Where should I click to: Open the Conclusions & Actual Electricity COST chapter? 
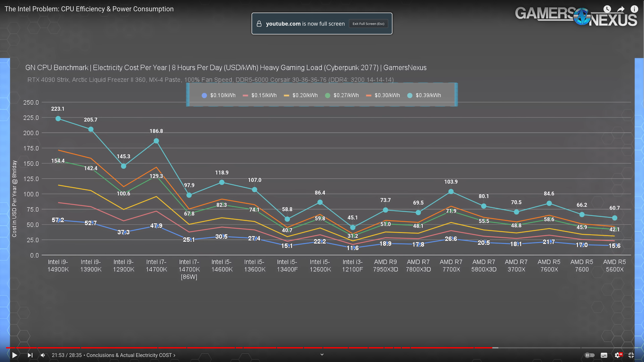coord(129,355)
